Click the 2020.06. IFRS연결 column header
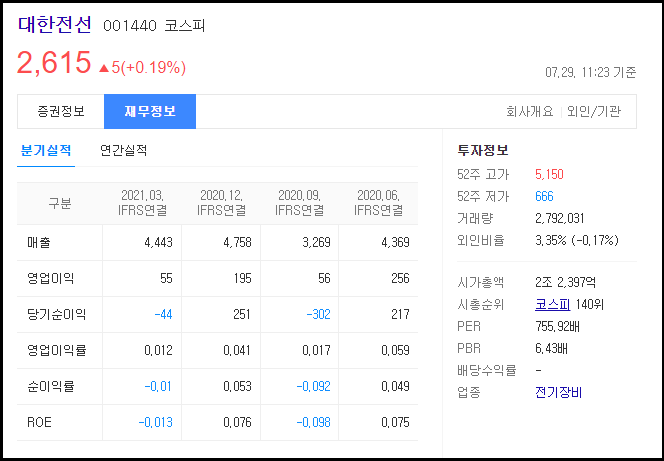Image resolution: width=664 pixels, height=461 pixels. pyautogui.click(x=379, y=203)
